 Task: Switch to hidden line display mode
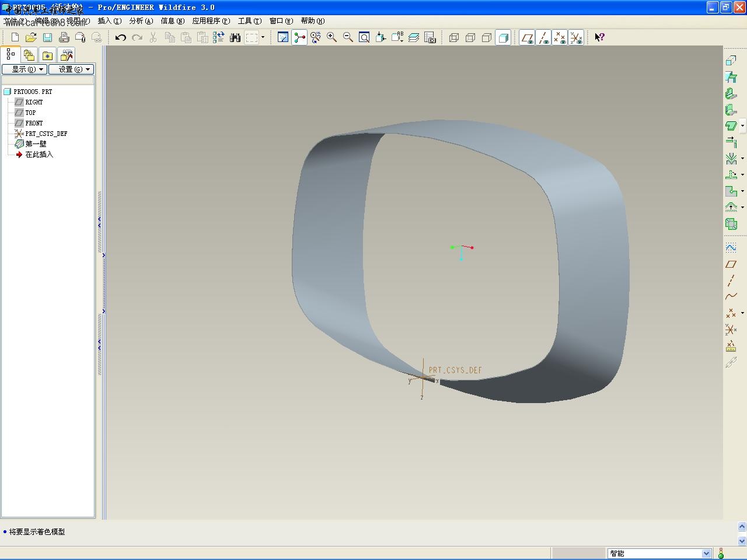(x=470, y=37)
